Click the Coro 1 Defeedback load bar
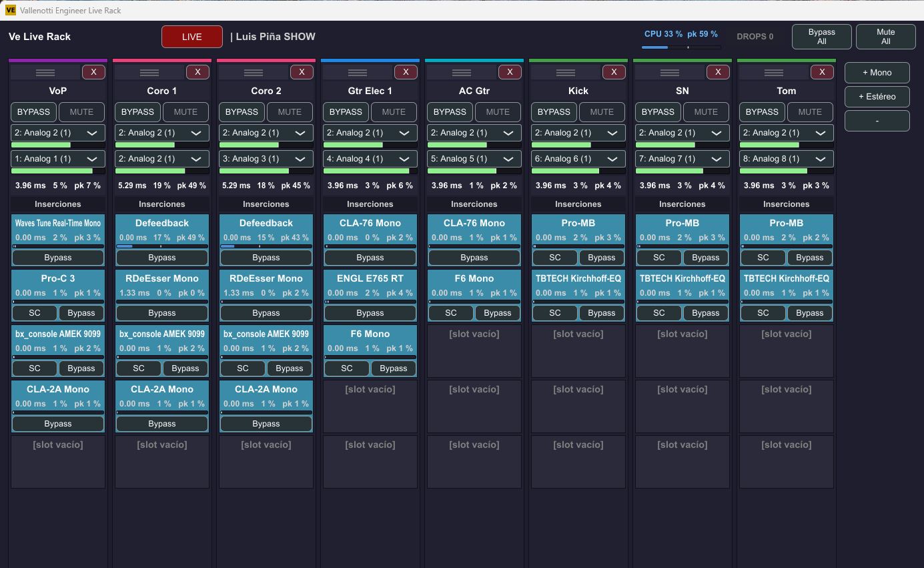This screenshot has width=924, height=568. 162,246
